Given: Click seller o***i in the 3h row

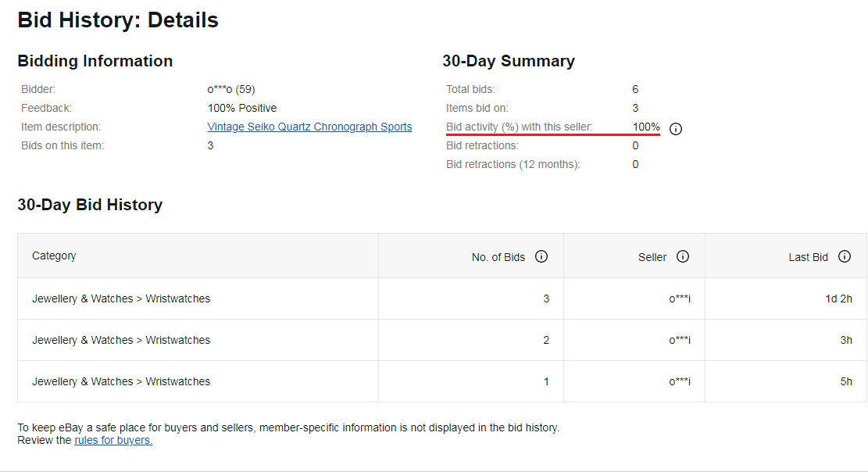Looking at the screenshot, I should [680, 340].
